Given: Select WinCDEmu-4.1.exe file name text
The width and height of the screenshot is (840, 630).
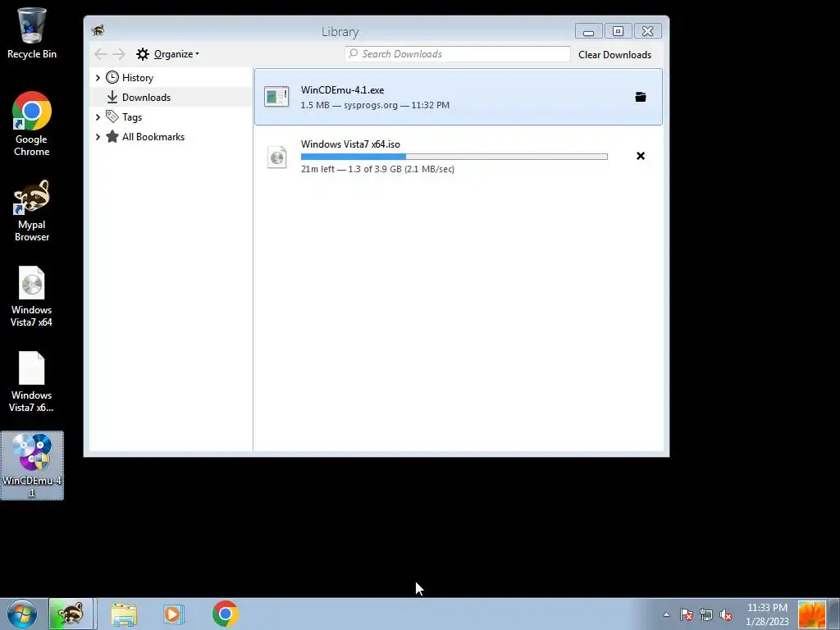Looking at the screenshot, I should [x=342, y=90].
